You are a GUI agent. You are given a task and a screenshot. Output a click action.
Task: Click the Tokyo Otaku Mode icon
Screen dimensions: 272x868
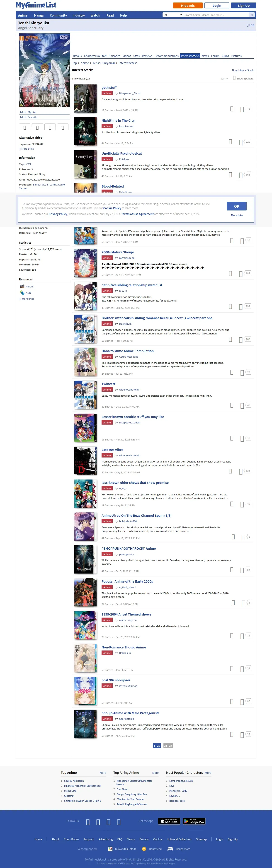(110, 849)
